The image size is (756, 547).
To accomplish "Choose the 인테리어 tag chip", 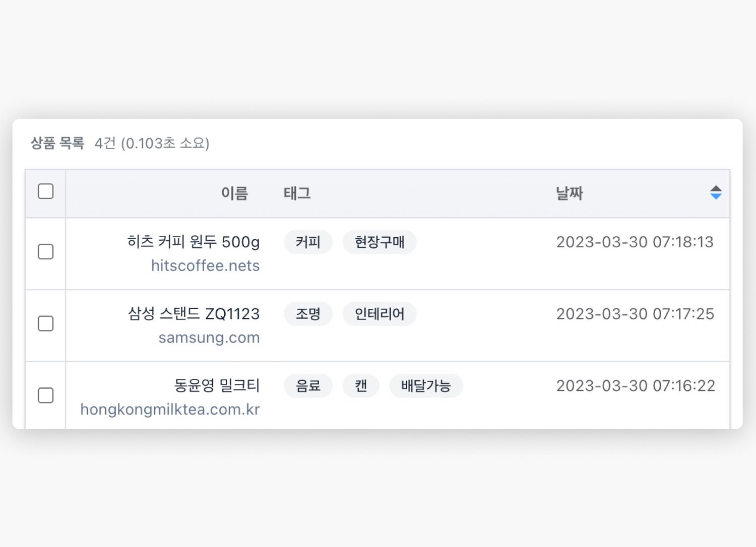I will click(x=380, y=314).
